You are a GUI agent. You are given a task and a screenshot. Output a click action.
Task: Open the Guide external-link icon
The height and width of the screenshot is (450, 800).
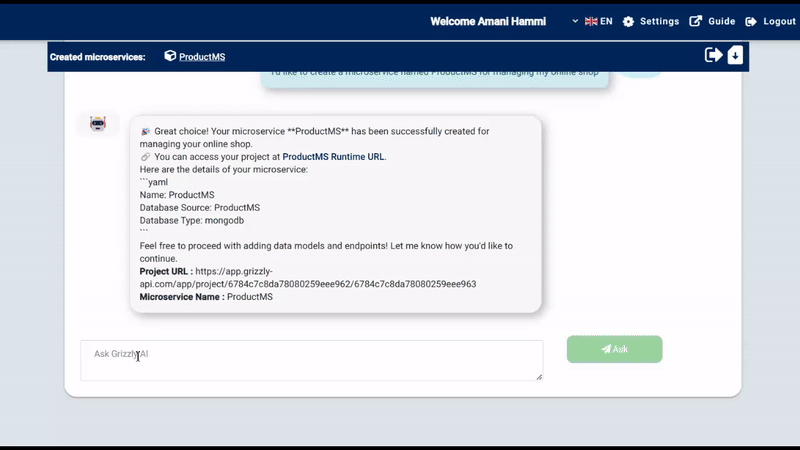(x=696, y=21)
